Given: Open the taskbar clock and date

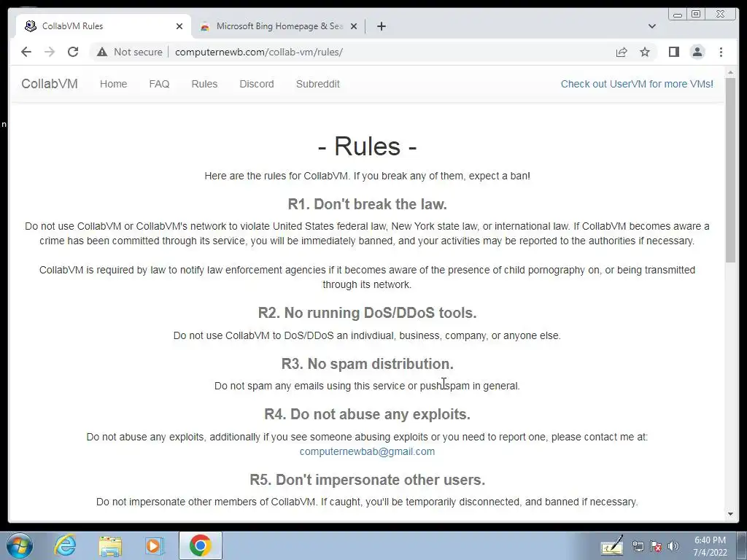Looking at the screenshot, I should point(710,546).
